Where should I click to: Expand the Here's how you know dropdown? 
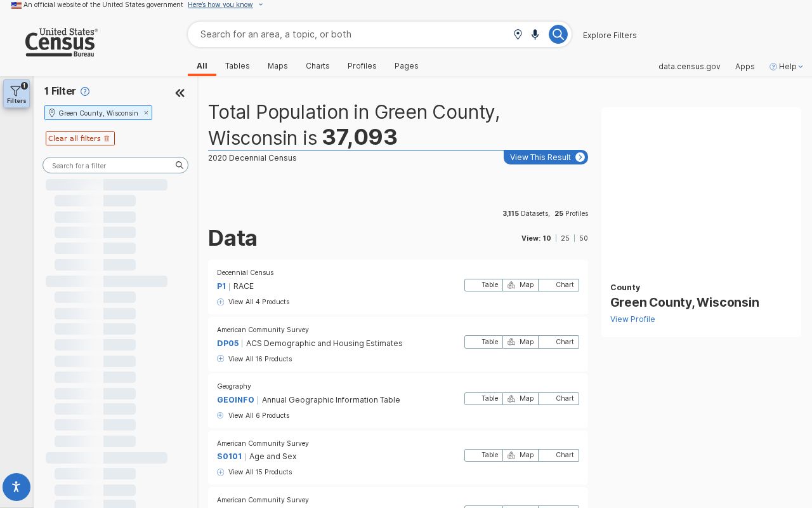point(225,4)
